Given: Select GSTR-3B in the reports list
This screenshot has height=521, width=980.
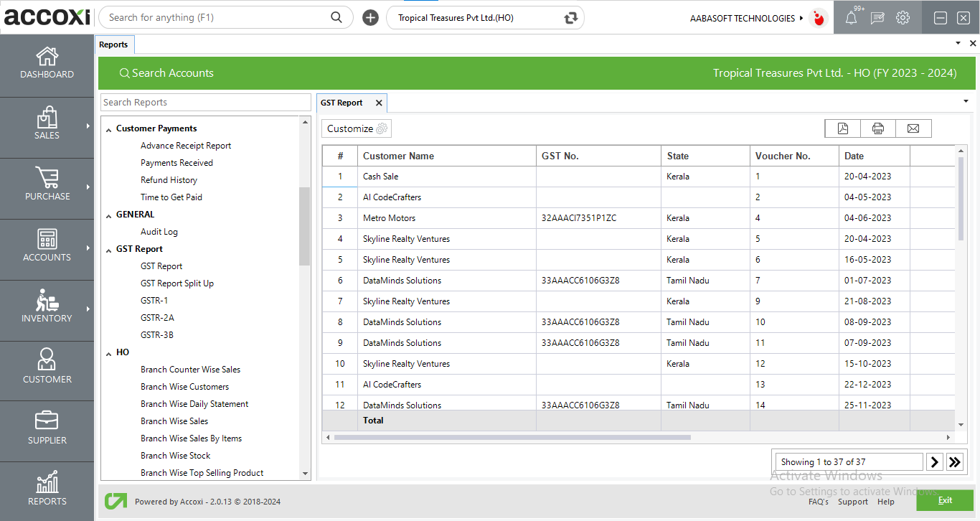Looking at the screenshot, I should [157, 335].
